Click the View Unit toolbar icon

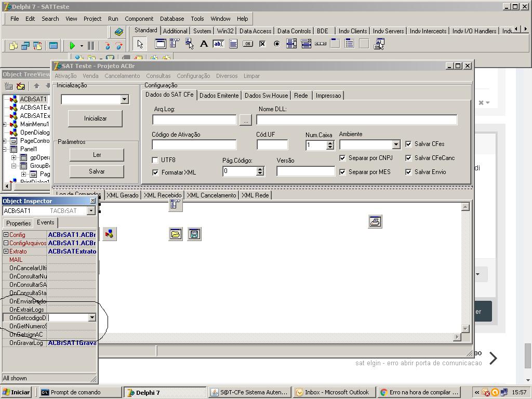14,46
